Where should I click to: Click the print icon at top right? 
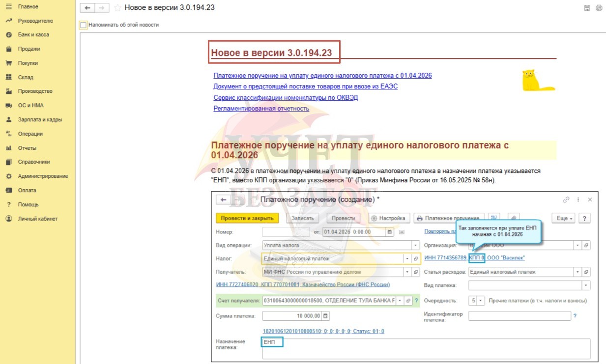click(x=599, y=8)
